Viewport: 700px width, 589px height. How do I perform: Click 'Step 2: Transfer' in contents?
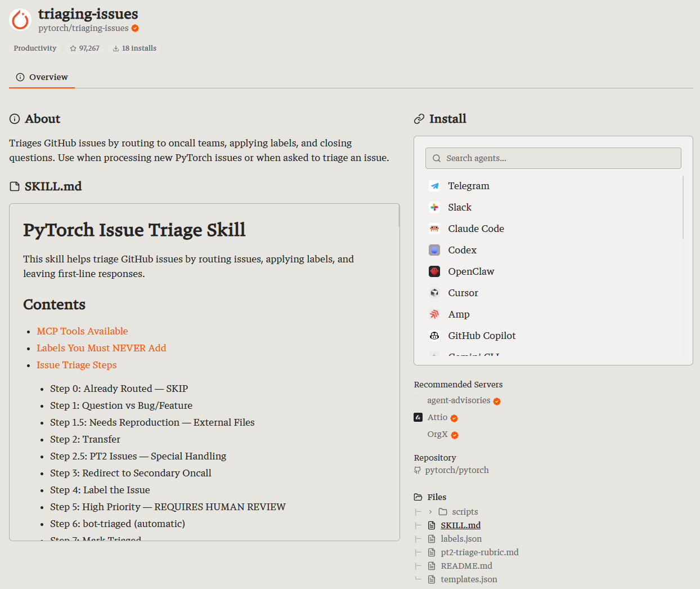pyautogui.click(x=85, y=439)
